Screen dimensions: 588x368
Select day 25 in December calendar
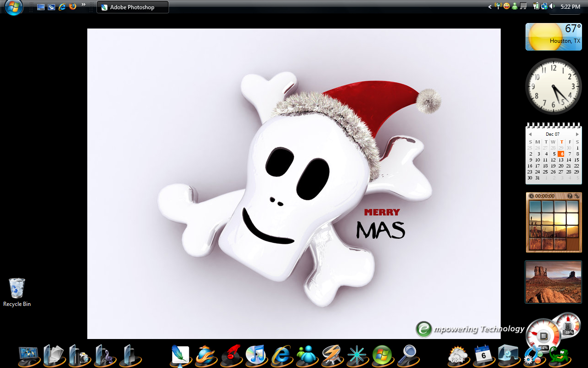click(545, 172)
